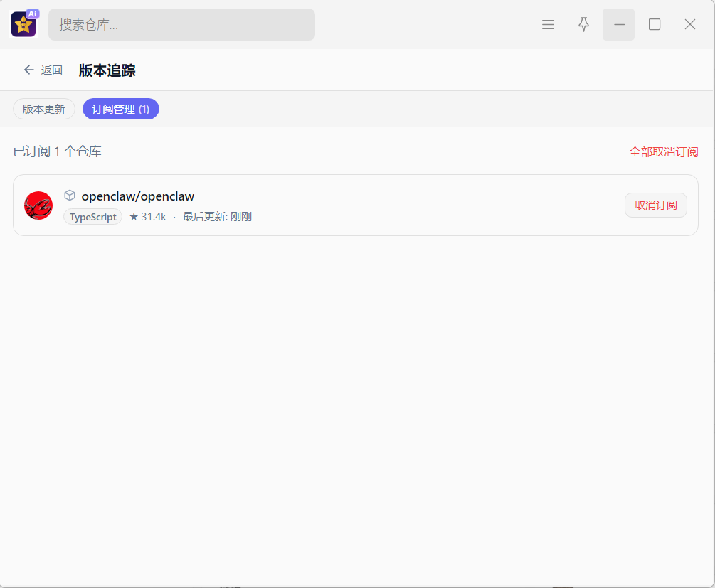Pin the window with the pushpin icon
The image size is (715, 588).
tap(583, 25)
